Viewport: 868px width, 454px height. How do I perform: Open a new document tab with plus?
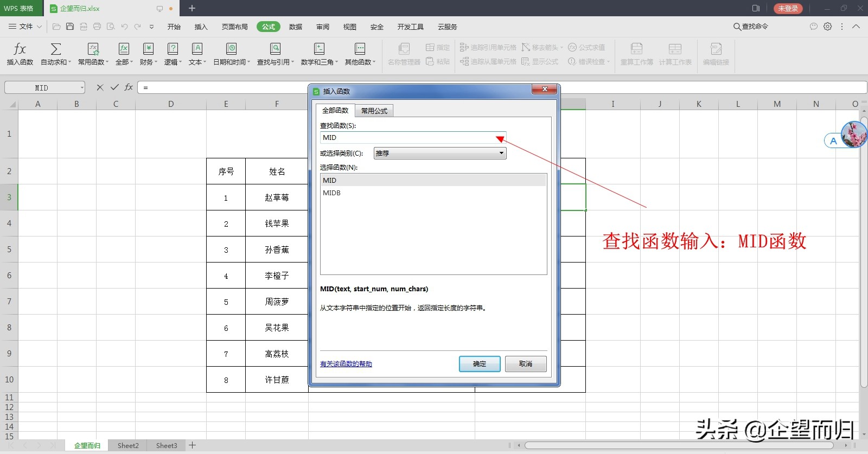click(192, 8)
